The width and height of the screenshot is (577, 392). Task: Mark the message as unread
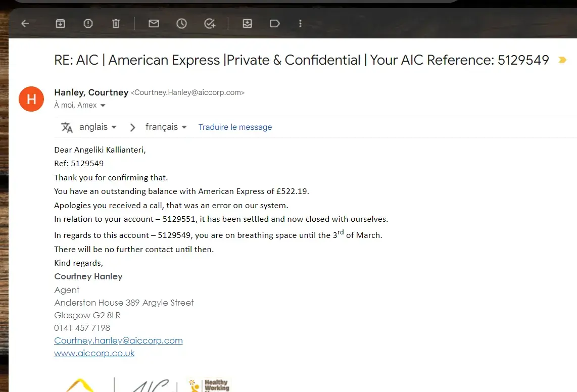[x=154, y=23]
